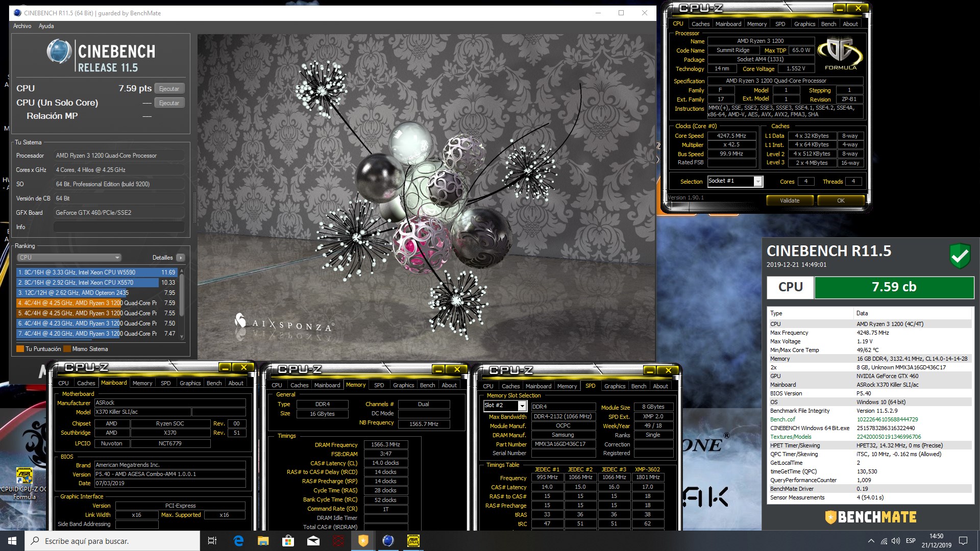Open the CPU ranking type dropdown

click(69, 258)
